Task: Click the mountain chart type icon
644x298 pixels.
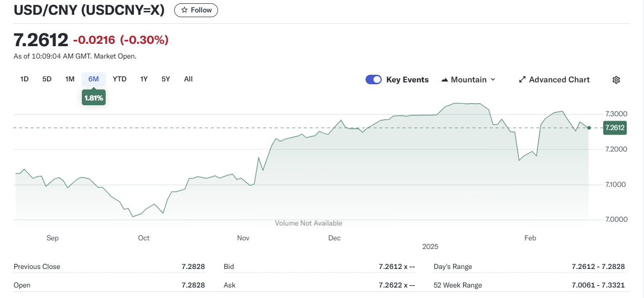Action: point(445,79)
